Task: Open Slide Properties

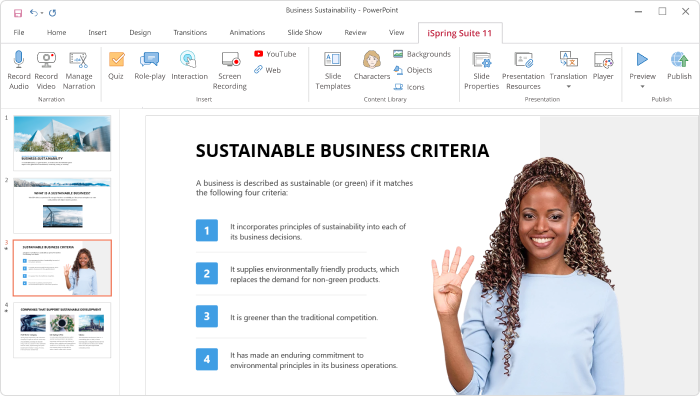Action: coord(481,71)
